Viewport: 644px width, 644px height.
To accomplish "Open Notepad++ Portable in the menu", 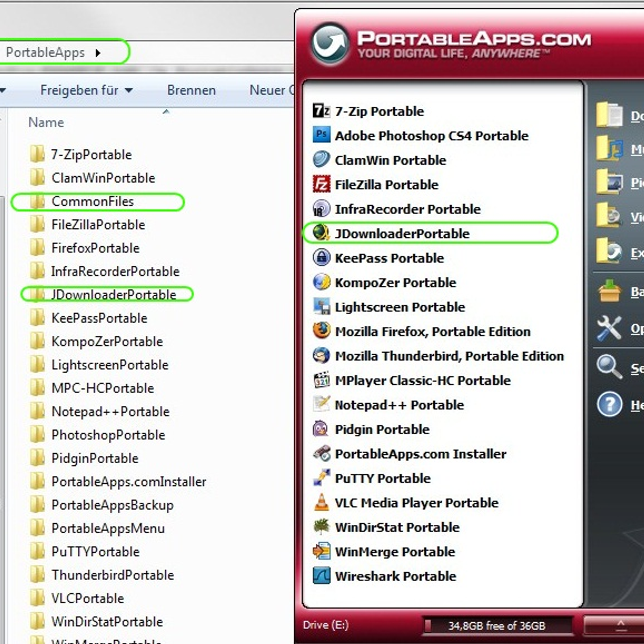I will click(x=388, y=405).
